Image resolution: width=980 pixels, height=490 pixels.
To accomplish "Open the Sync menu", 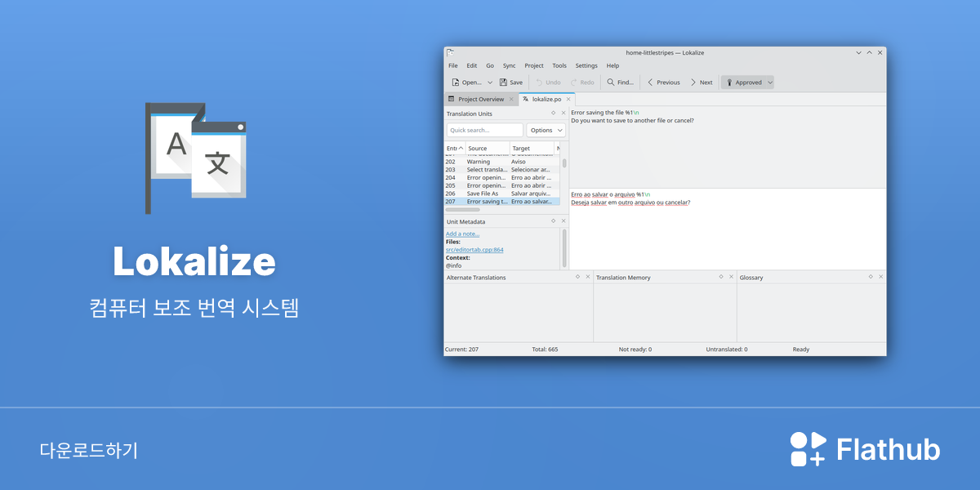I will (x=510, y=65).
